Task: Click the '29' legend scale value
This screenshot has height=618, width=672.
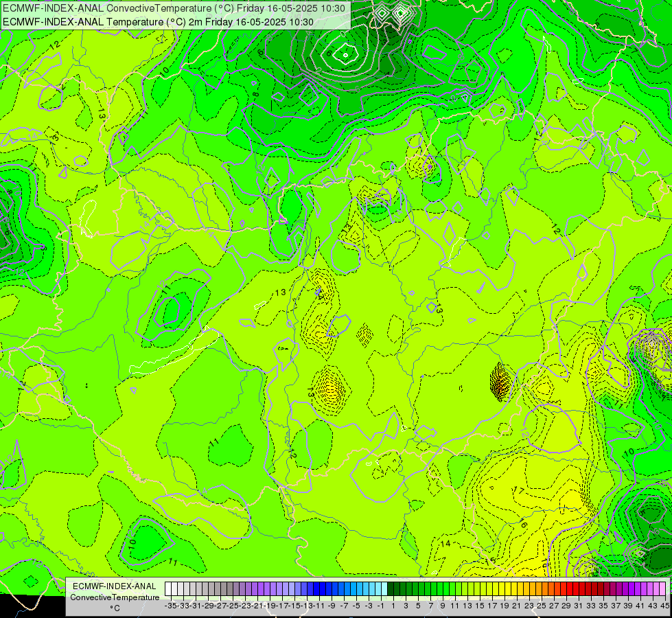Action: [566, 606]
